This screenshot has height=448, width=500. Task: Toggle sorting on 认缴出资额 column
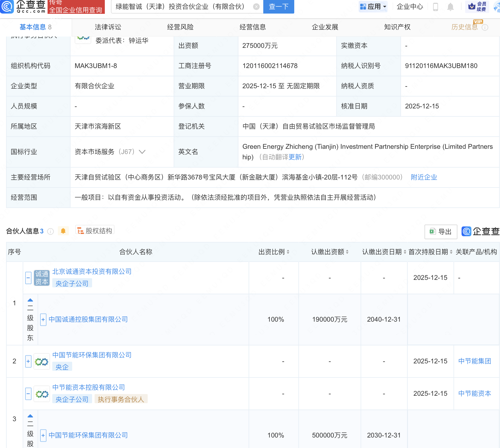(347, 252)
